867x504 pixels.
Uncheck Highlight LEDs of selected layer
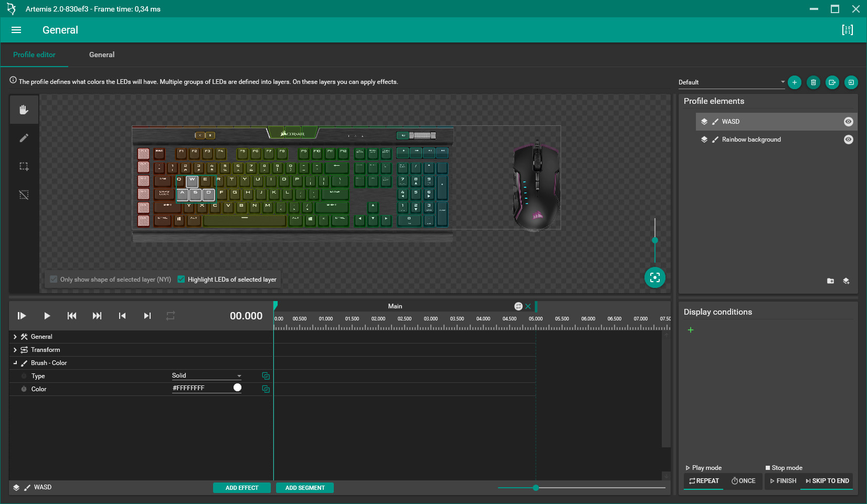pyautogui.click(x=181, y=280)
